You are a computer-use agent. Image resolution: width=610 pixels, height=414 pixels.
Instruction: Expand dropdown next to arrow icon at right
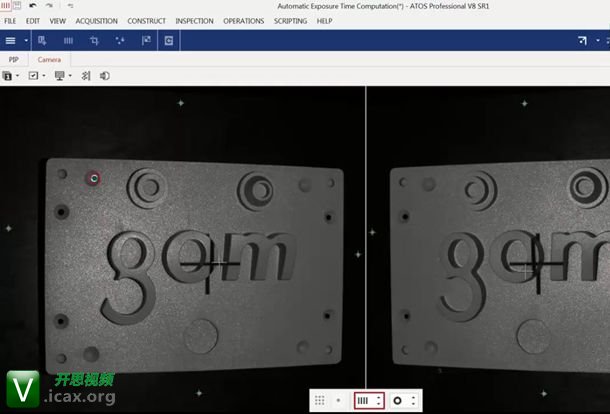coord(598,40)
